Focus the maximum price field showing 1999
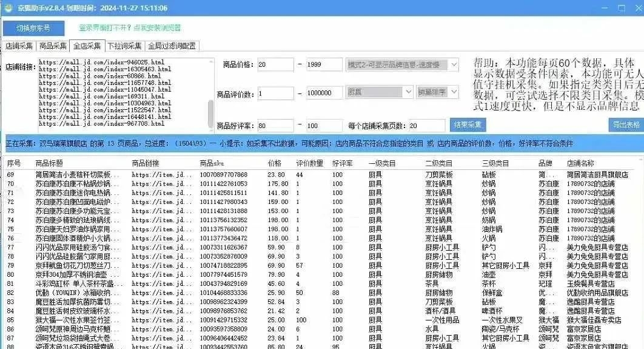 (324, 65)
